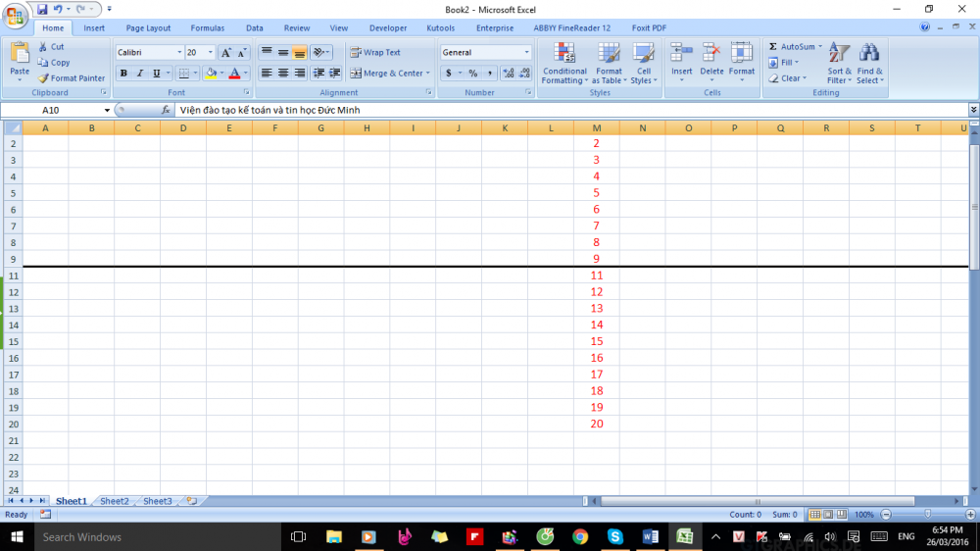The width and height of the screenshot is (980, 551).
Task: Save the workbook from quick access toolbar
Action: point(42,10)
